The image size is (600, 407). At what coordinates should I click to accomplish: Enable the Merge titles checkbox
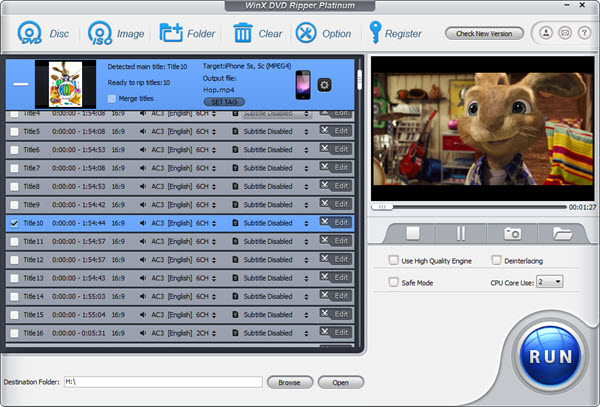coord(112,99)
